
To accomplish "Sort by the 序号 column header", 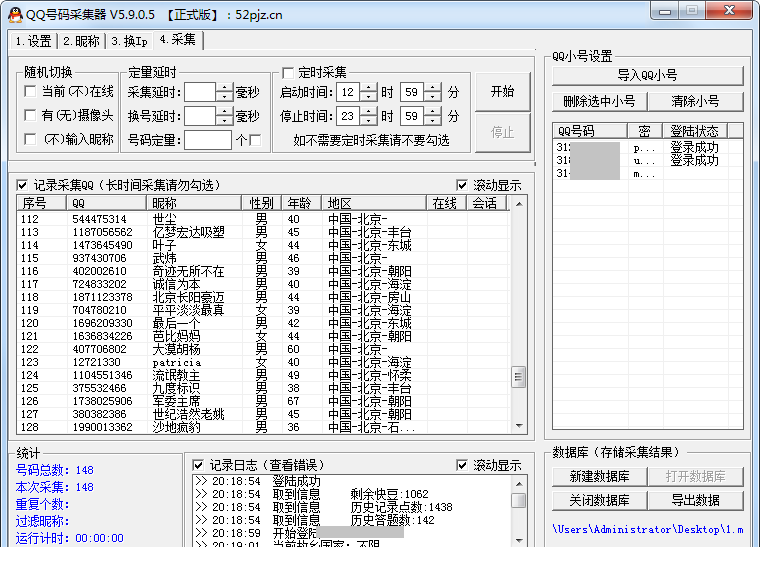I will [x=41, y=203].
